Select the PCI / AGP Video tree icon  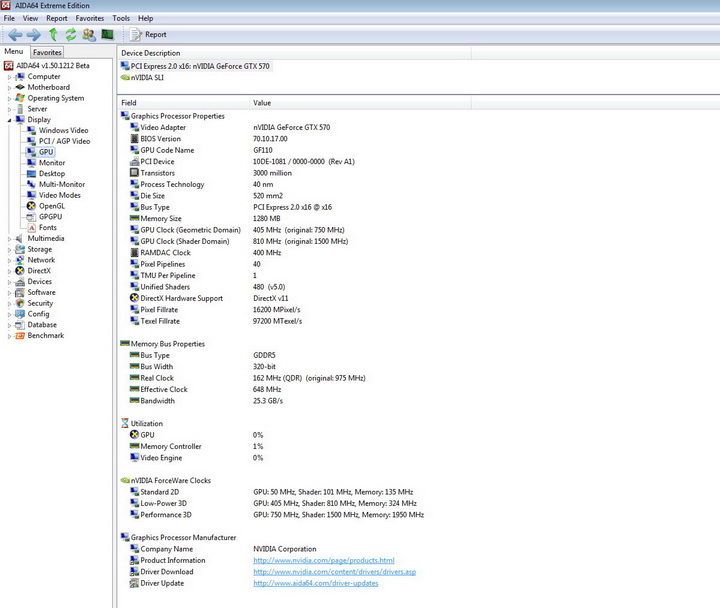[31, 141]
